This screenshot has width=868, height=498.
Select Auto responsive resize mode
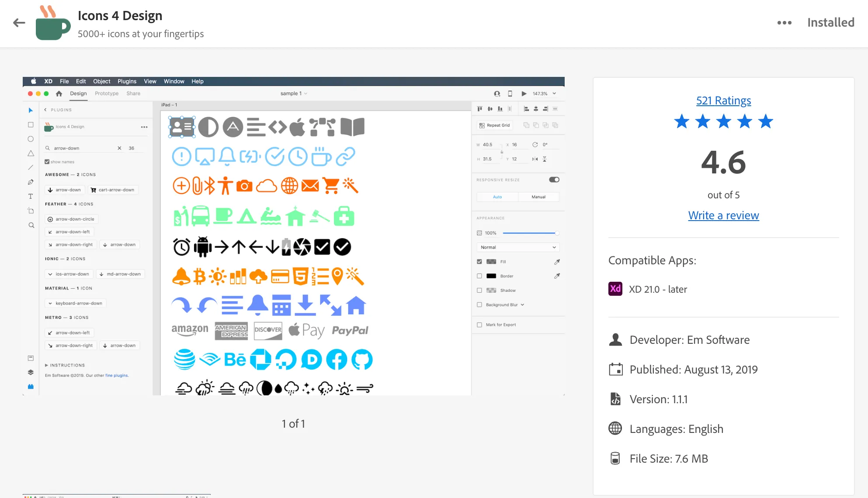[x=497, y=197]
